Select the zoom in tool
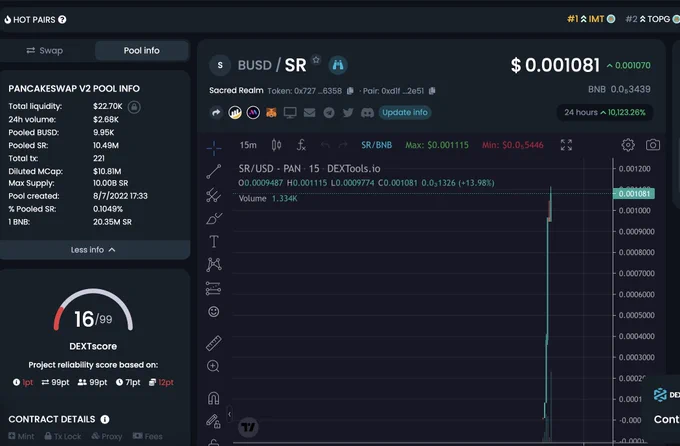The image size is (680, 446). [x=213, y=366]
